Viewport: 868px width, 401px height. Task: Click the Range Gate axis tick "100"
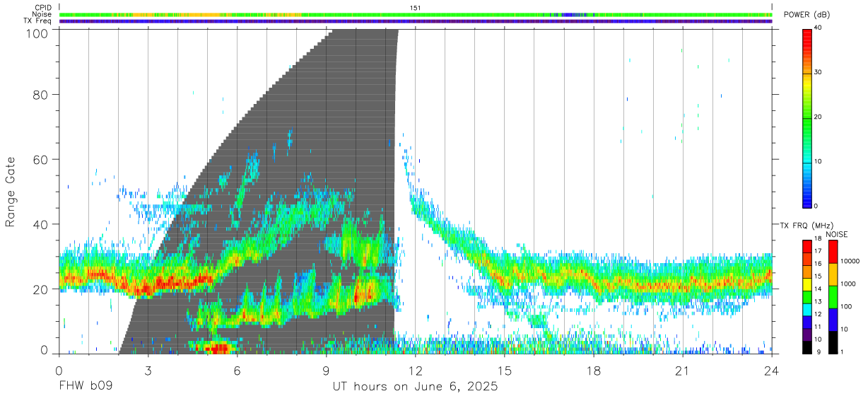click(x=37, y=33)
